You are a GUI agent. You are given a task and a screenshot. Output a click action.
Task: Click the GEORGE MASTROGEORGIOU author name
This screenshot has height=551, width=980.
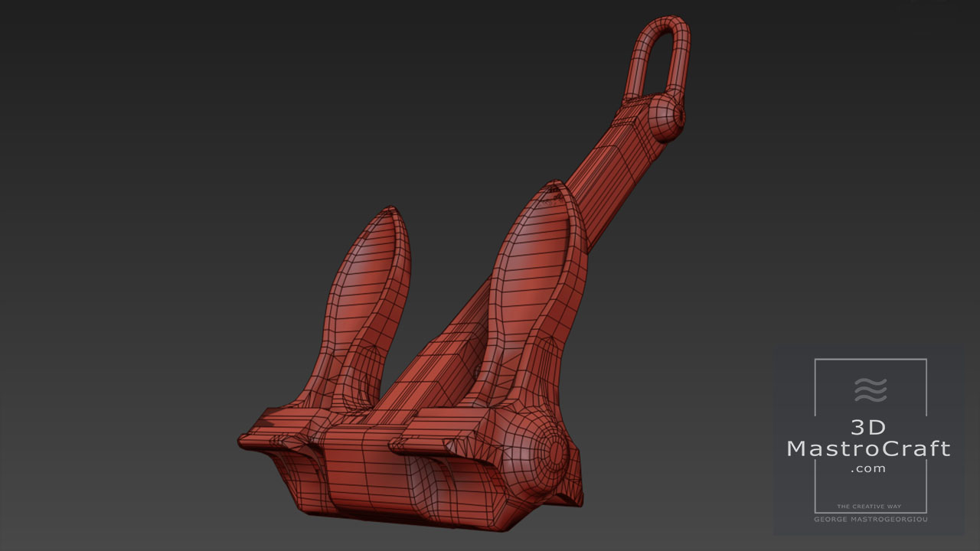(870, 520)
